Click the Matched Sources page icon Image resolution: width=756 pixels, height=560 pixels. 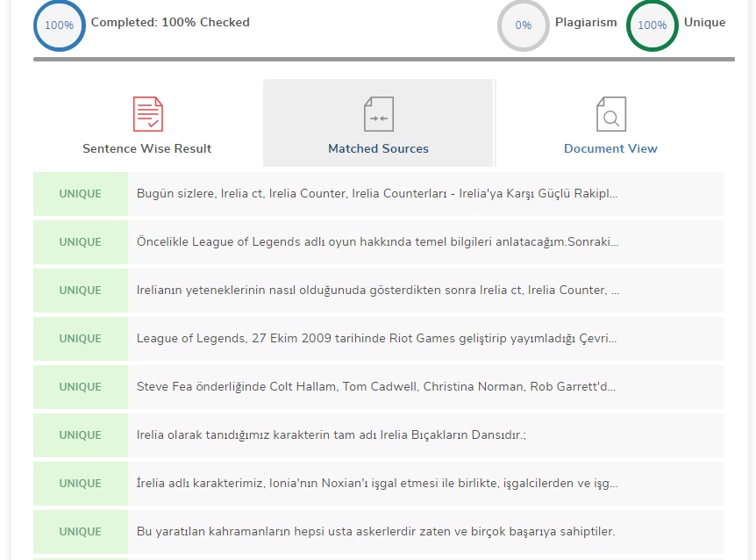(x=379, y=114)
